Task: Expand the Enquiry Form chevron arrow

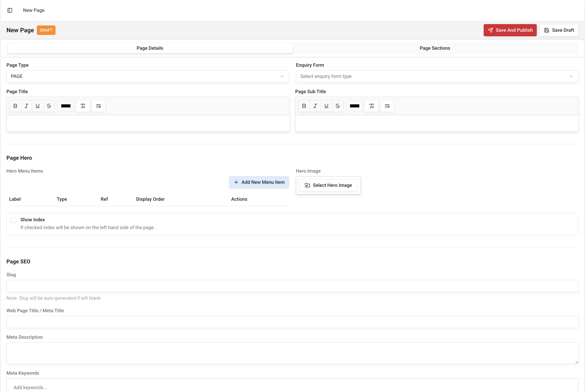Action: 571,76
